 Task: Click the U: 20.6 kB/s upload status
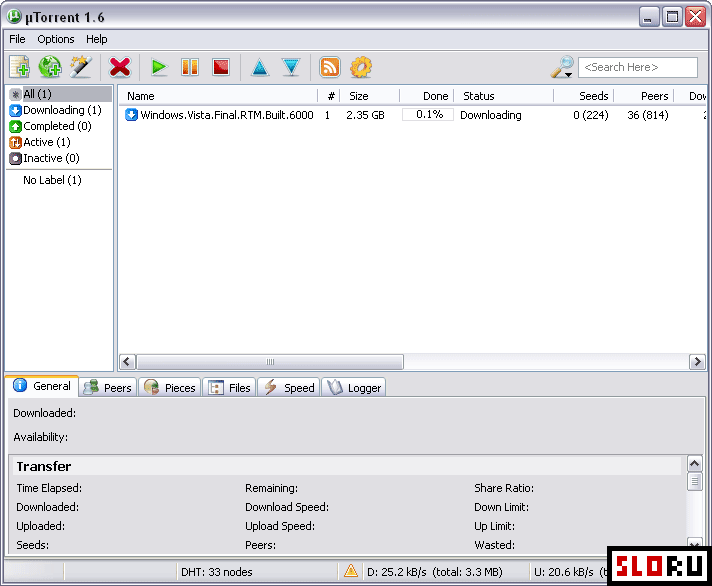tap(570, 572)
